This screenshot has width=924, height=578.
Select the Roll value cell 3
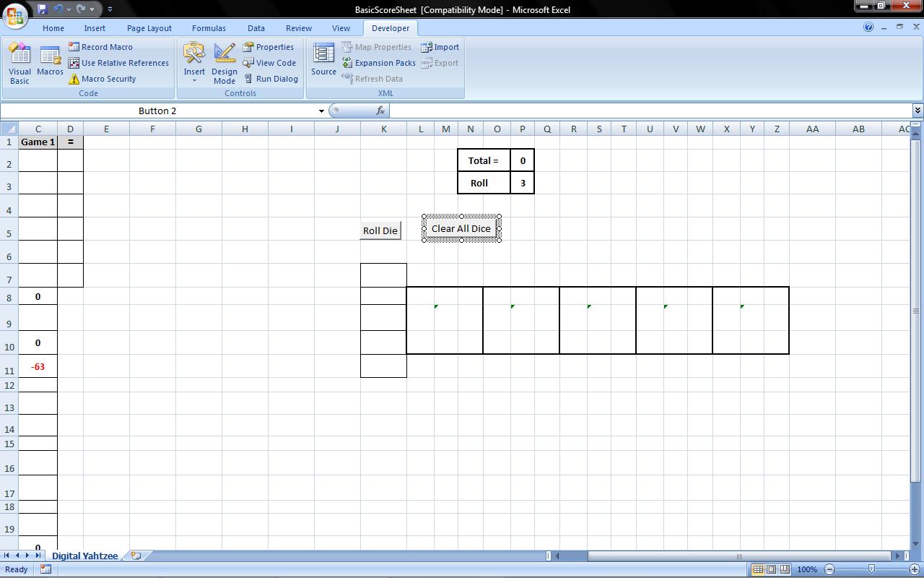coord(523,183)
